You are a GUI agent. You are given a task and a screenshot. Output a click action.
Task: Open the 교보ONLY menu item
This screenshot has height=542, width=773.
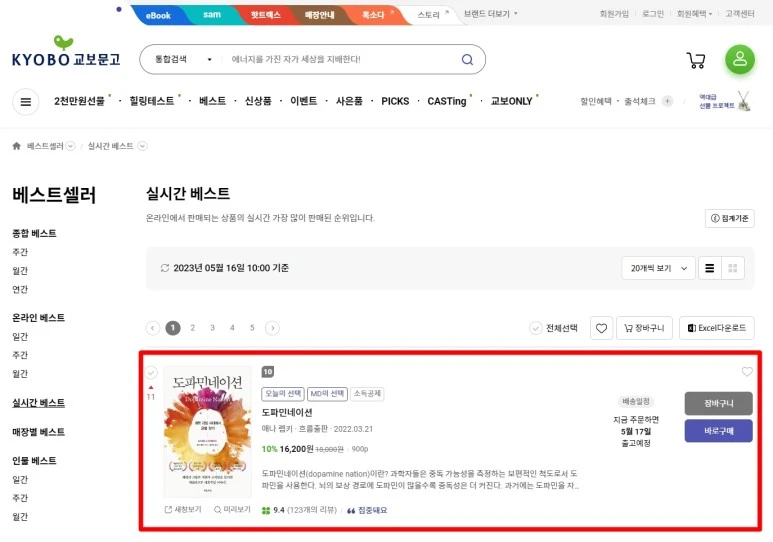click(511, 101)
